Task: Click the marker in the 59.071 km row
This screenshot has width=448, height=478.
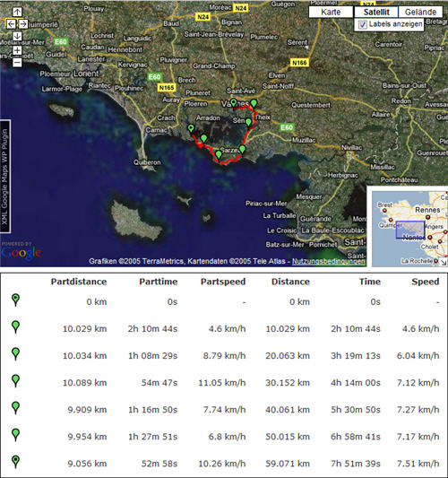Action: click(x=15, y=462)
